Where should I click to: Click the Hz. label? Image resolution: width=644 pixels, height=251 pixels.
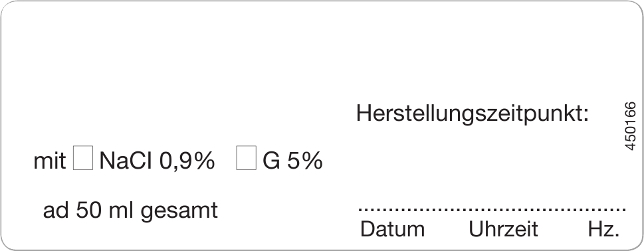click(603, 229)
